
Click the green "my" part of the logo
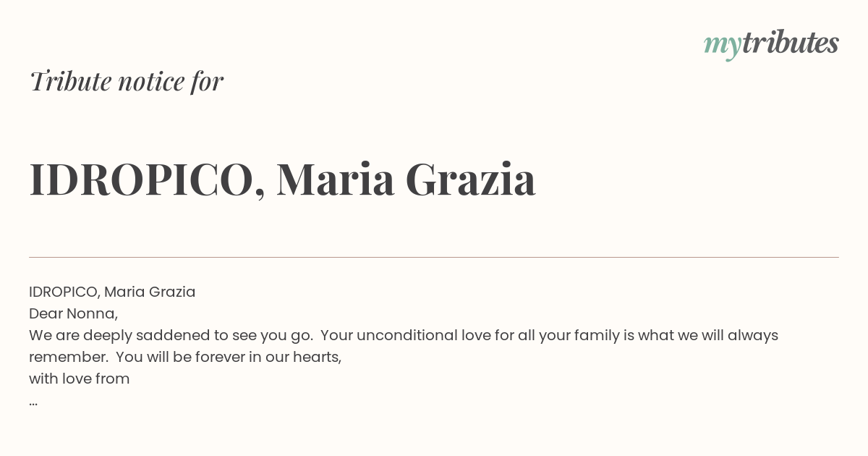(x=722, y=45)
